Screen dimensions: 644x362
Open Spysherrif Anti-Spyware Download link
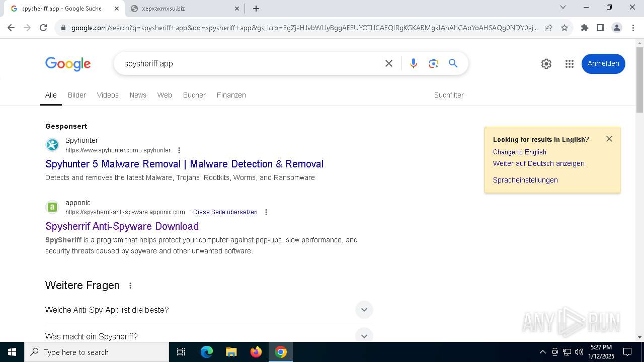[122, 226]
